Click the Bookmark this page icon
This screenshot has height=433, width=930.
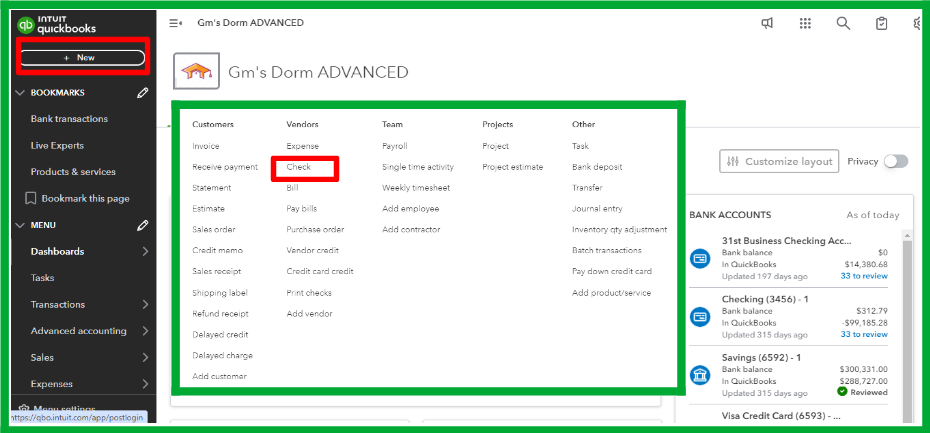coord(30,199)
